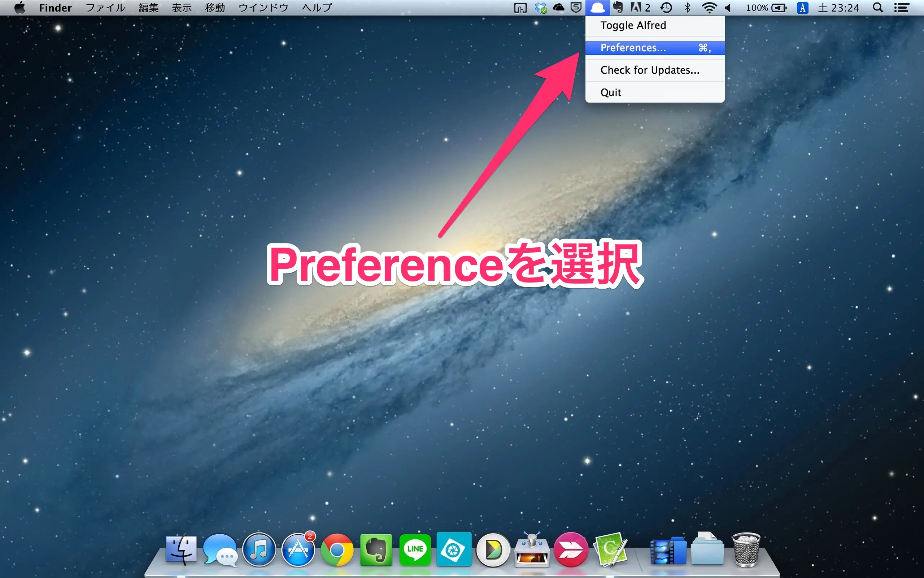Open the teal camera-aperture app in Dock

coord(454,549)
